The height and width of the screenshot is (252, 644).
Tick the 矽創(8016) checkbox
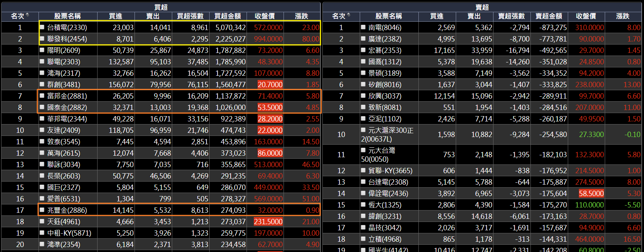coord(364,84)
